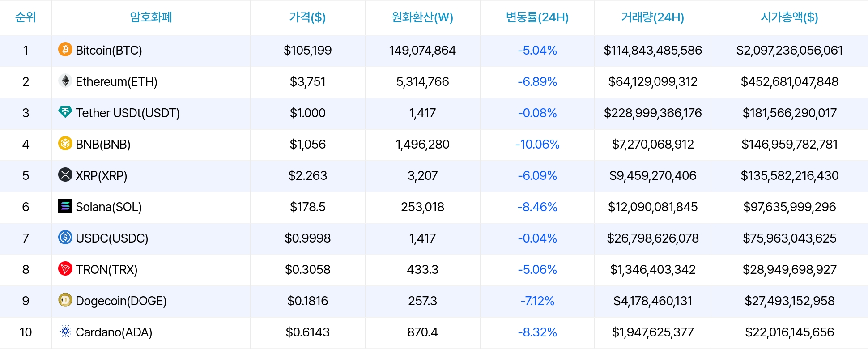Click the blue USDC logo icon
The height and width of the screenshot is (349, 868).
click(65, 237)
